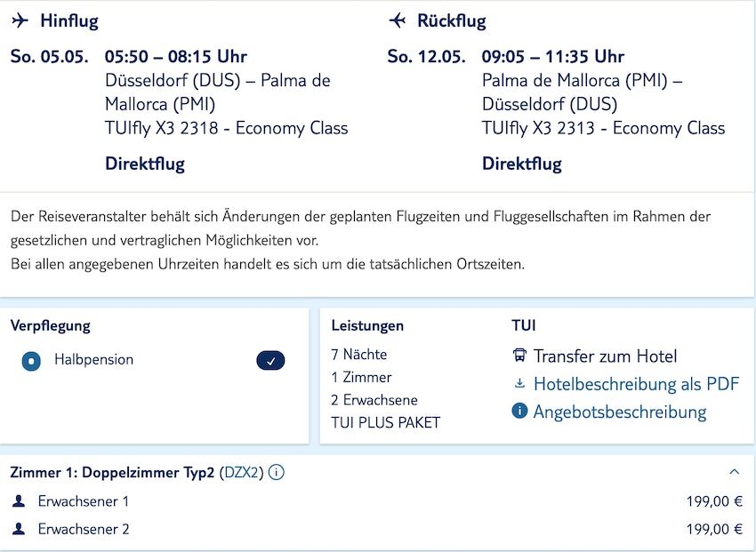Click the Transfer zum Hotel text

click(x=605, y=356)
